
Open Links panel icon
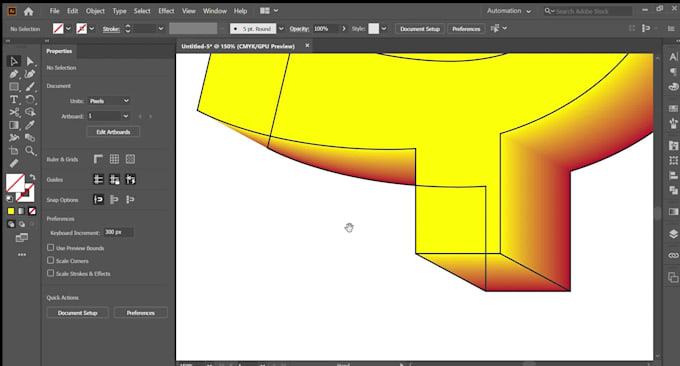[673, 255]
